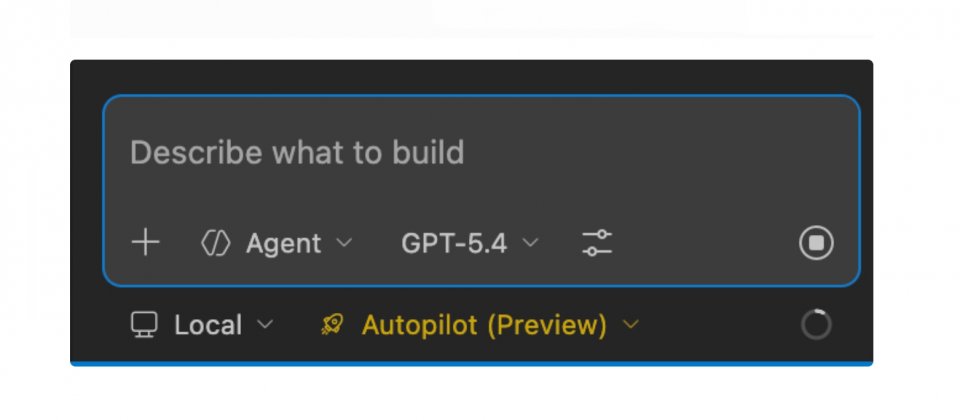Click the Local monitor icon
The height and width of the screenshot is (420, 960).
[145, 325]
